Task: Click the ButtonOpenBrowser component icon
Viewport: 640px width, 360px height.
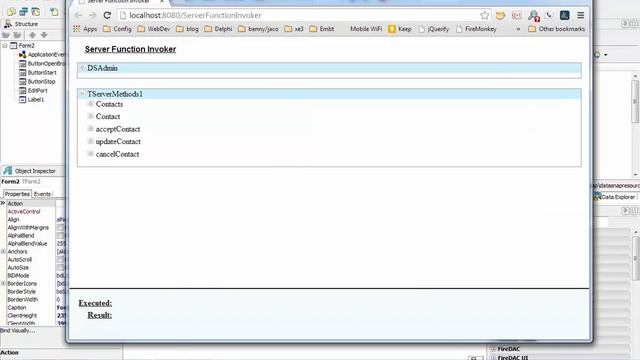Action: 22,63
